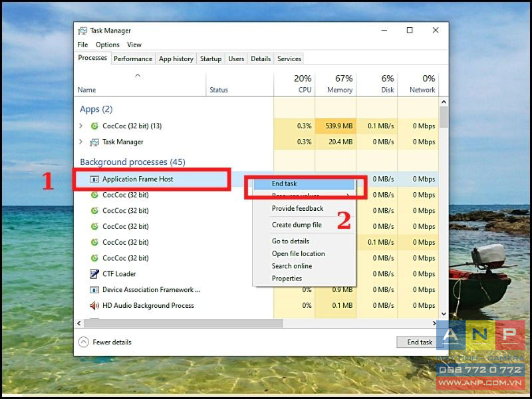Screen dimensions: 532x399
Task: Click the Task Manager title bar icon
Action: click(82, 31)
